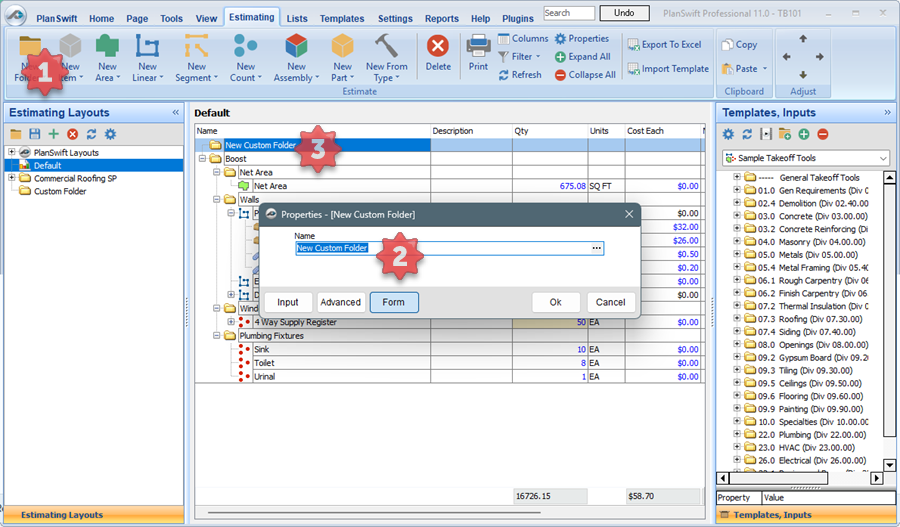
Task: Open the Home ribbon tab
Action: point(102,18)
